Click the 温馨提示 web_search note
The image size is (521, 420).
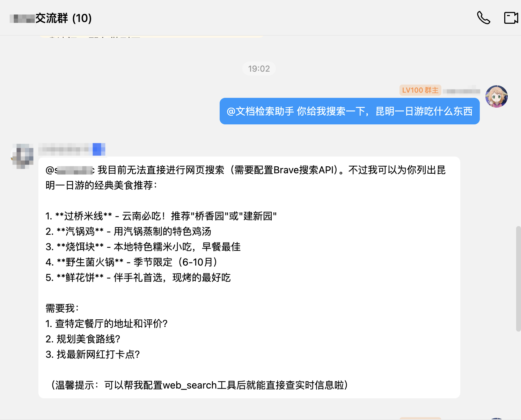[199, 385]
